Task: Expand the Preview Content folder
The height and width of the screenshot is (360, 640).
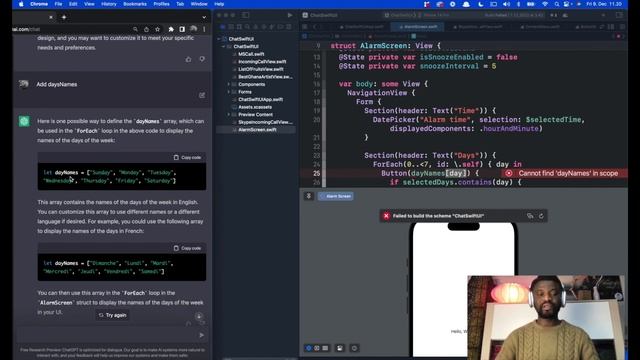Action: pos(229,115)
